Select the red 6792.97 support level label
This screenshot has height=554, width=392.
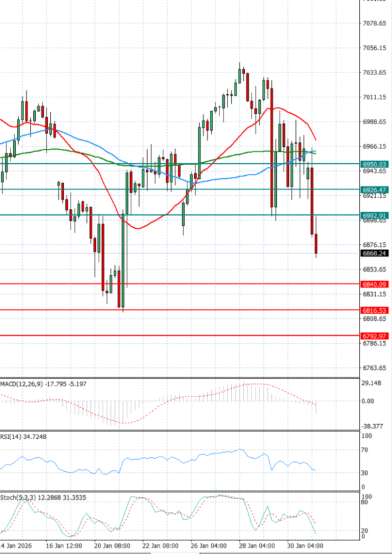[374, 336]
